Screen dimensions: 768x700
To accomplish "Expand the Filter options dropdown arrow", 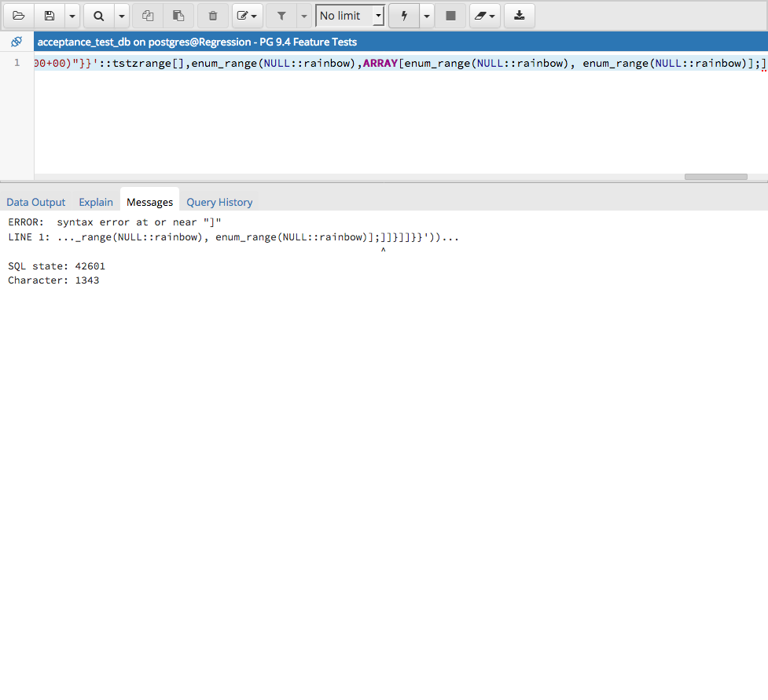I will [x=304, y=16].
